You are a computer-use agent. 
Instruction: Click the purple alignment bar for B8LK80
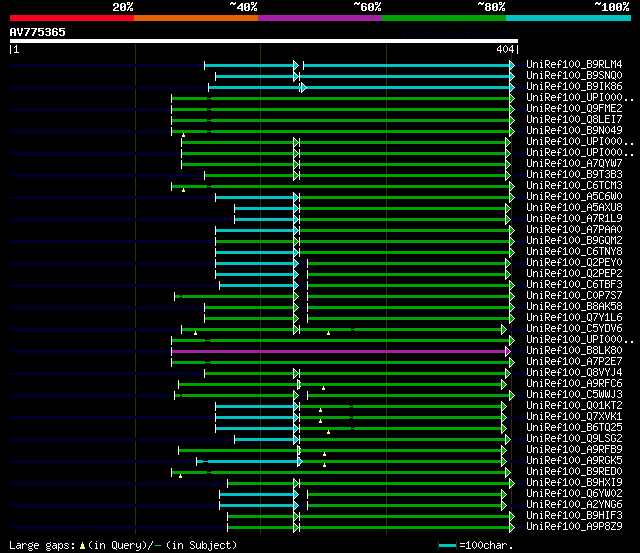(x=339, y=351)
